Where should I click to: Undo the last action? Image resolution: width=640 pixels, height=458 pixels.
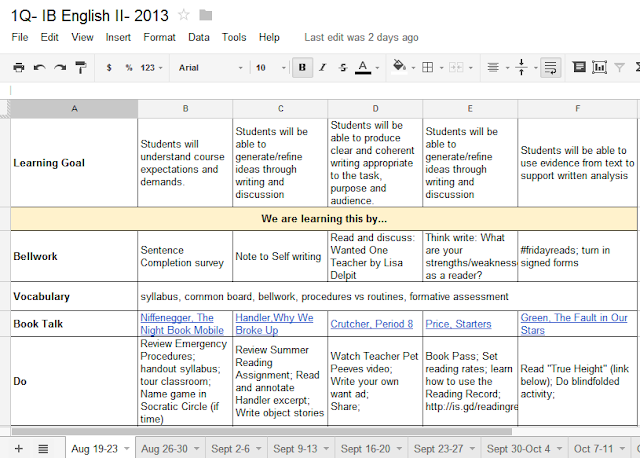(40, 67)
